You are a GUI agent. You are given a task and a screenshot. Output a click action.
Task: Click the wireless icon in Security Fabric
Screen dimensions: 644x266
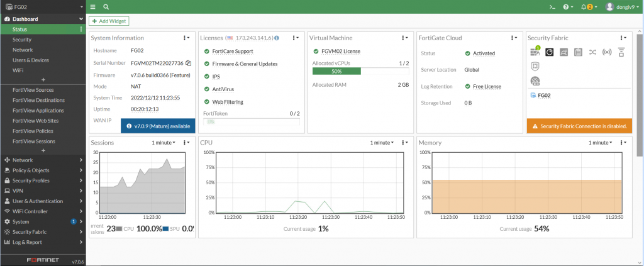click(x=607, y=52)
